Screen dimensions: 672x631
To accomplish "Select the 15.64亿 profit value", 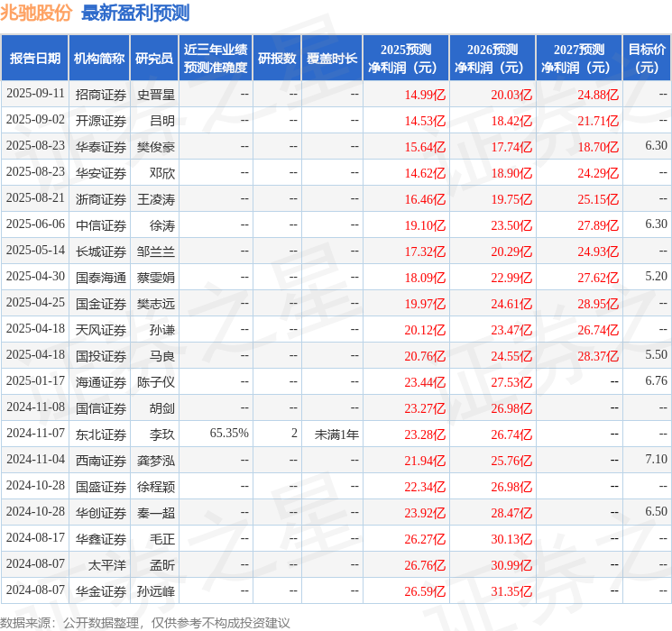I will click(x=425, y=147).
